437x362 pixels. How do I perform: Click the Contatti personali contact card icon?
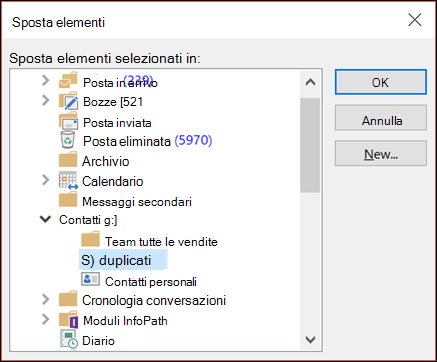coord(90,279)
